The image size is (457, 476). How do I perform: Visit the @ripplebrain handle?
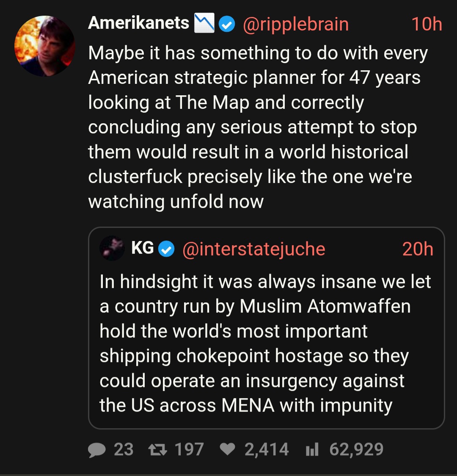coord(295,24)
